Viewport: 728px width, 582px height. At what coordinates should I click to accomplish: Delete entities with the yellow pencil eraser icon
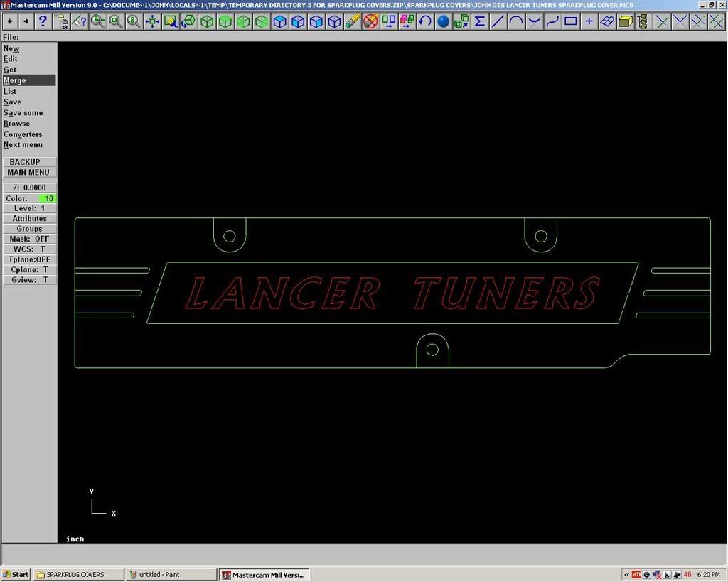pos(353,21)
